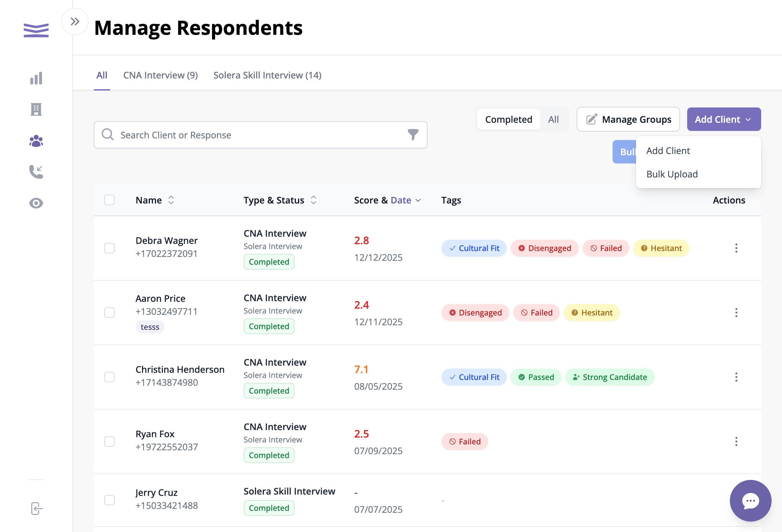Select Debra Wagner's row checkbox
Image resolution: width=782 pixels, height=532 pixels.
[109, 248]
